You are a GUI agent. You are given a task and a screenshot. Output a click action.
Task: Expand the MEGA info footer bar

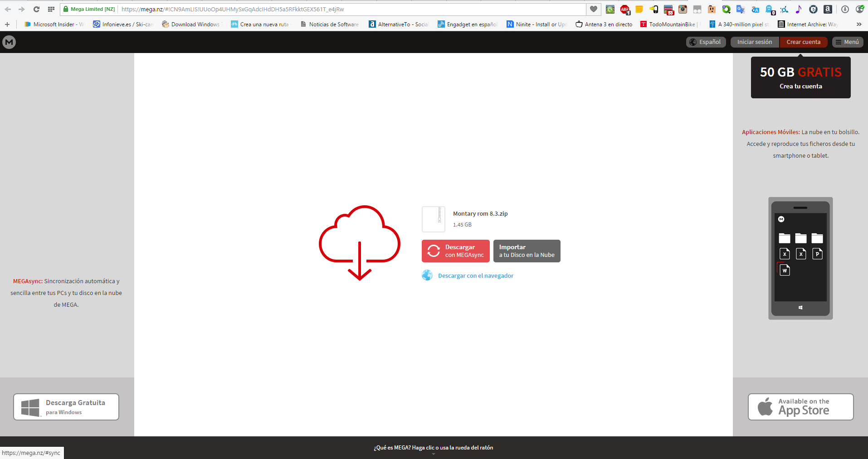click(434, 448)
